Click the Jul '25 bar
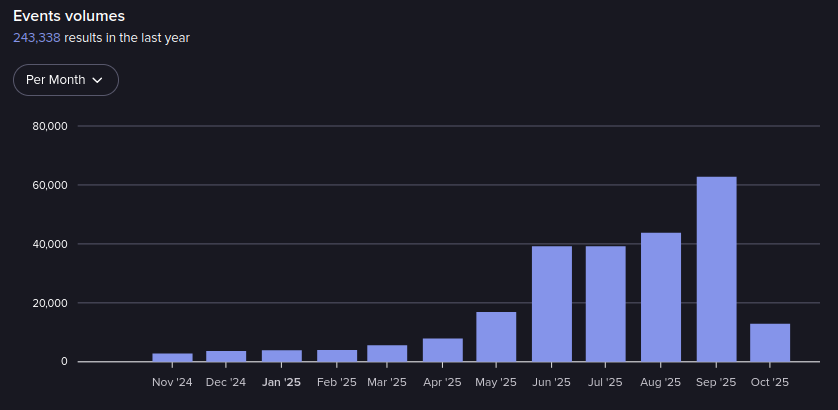Image resolution: width=838 pixels, height=410 pixels. point(605,304)
